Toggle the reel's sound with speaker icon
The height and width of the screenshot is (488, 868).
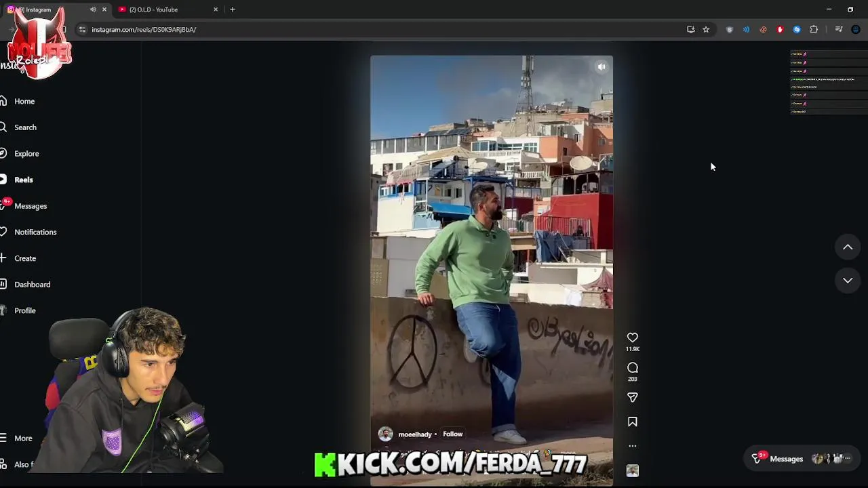click(x=601, y=66)
